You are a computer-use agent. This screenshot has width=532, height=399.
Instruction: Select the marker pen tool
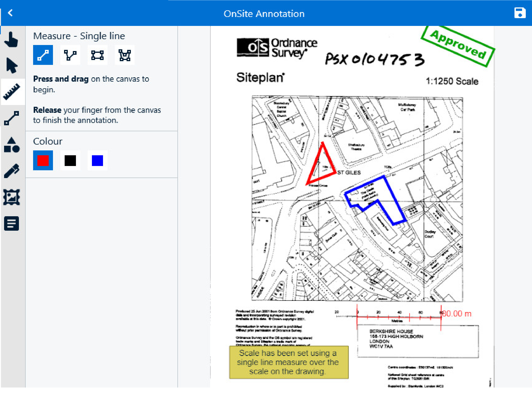click(x=11, y=171)
